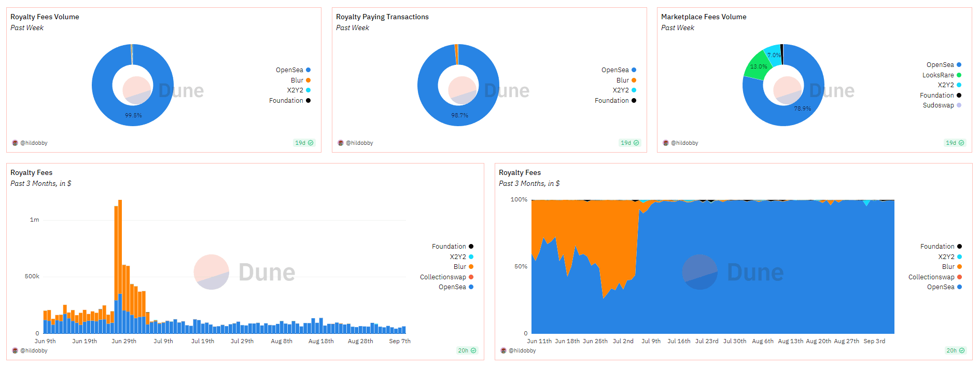This screenshot has width=980, height=366.
Task: Click the check icon beside 20h under the bar chart
Action: 473,350
